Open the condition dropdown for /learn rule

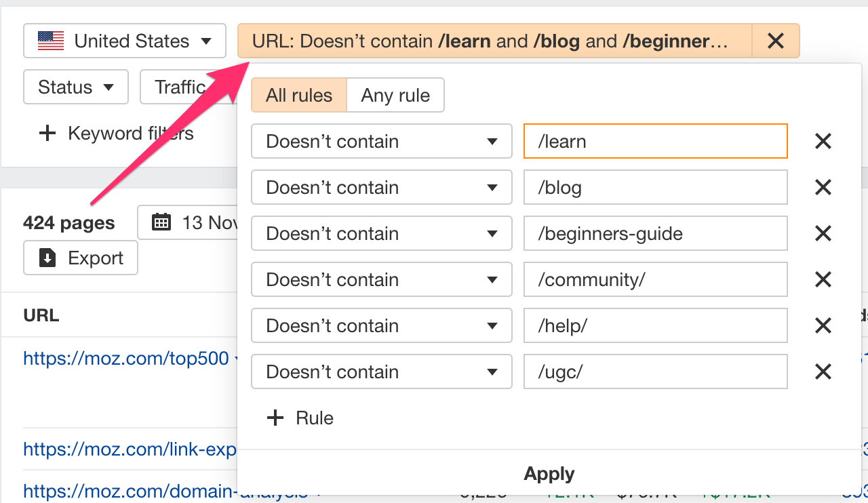[381, 141]
